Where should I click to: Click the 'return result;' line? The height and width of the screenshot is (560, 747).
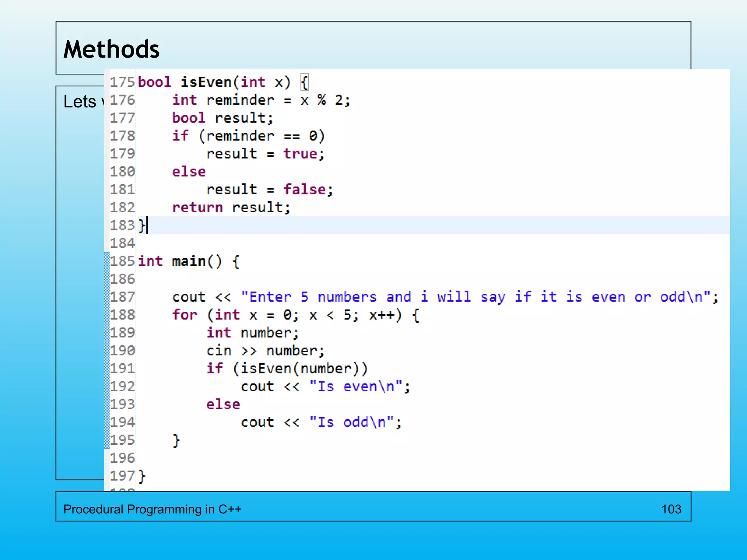[231, 207]
